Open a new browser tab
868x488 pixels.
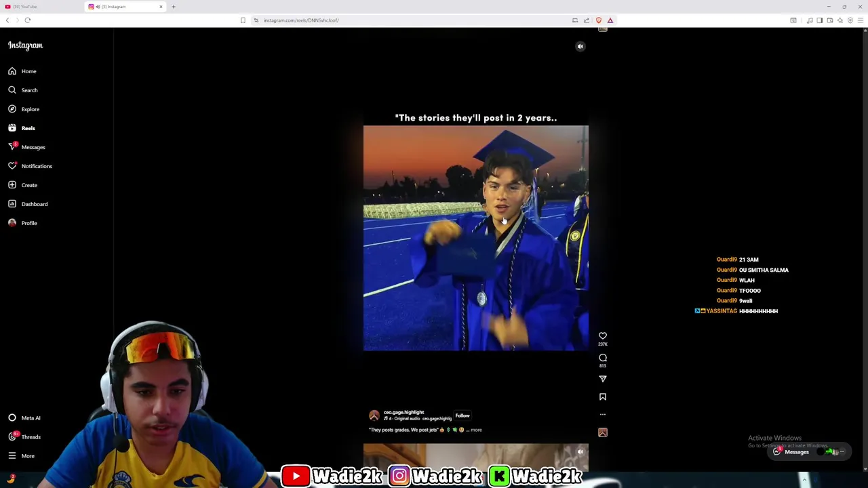(x=173, y=7)
